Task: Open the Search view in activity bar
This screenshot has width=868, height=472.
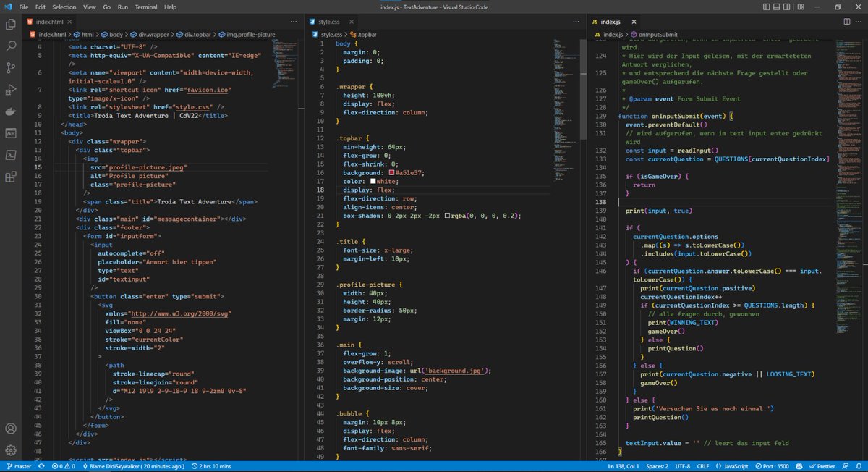Action: tap(11, 46)
